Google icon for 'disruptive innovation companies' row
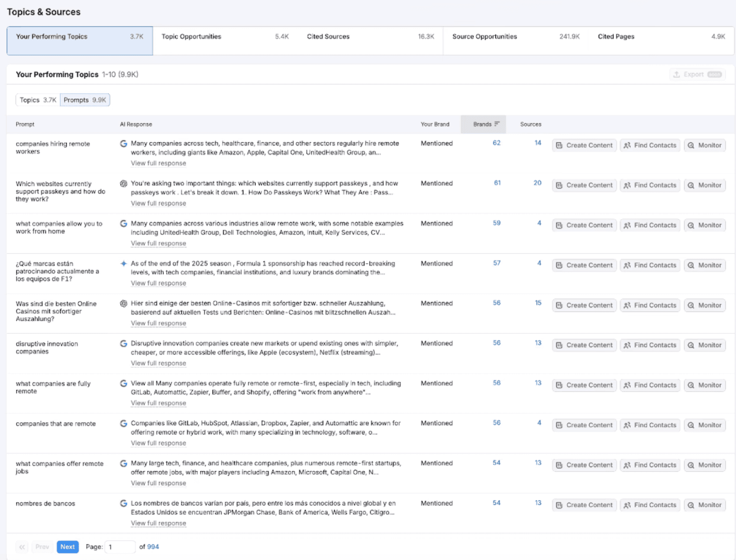The width and height of the screenshot is (736, 560). coord(124,343)
